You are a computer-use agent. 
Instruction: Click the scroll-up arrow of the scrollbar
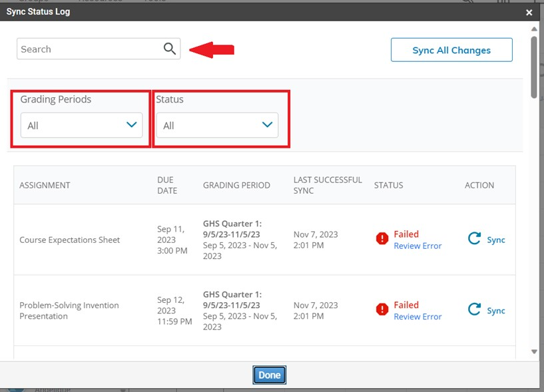point(534,29)
